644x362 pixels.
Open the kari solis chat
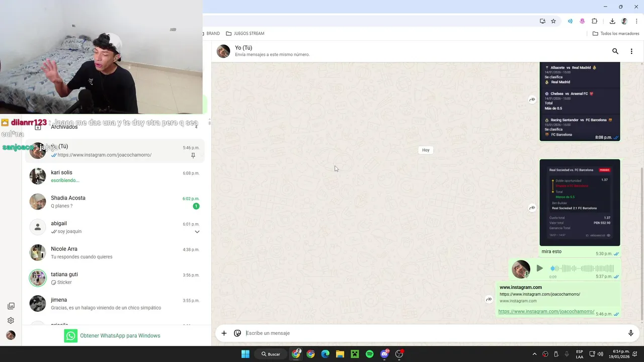(x=115, y=176)
